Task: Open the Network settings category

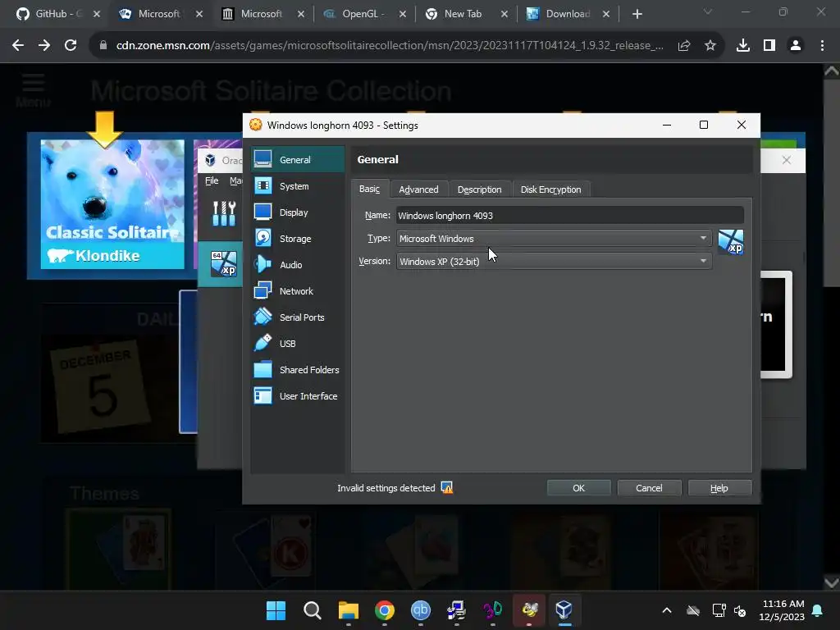Action: click(x=297, y=291)
